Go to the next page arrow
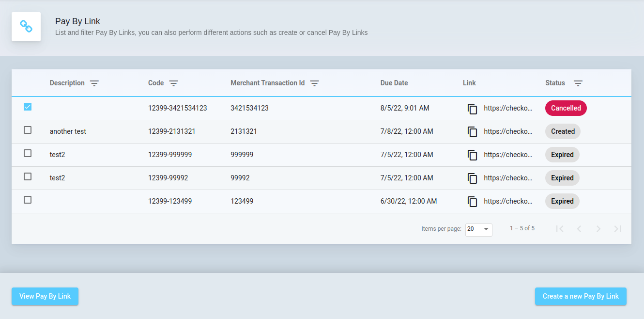The width and height of the screenshot is (644, 319). pos(598,229)
